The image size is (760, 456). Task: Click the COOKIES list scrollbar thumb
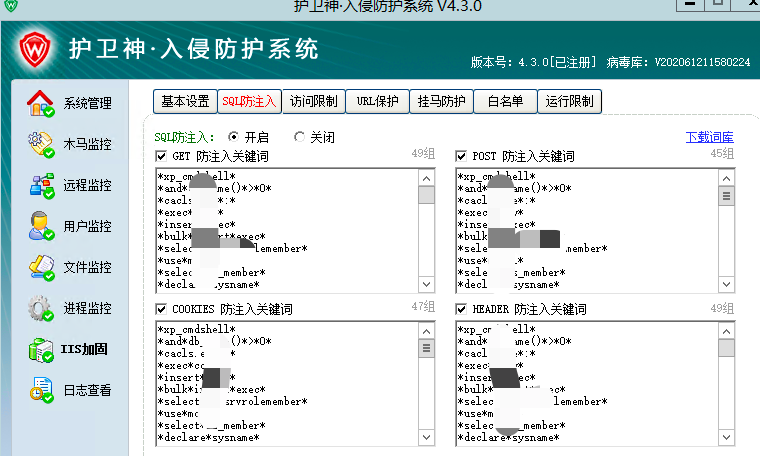click(x=427, y=348)
